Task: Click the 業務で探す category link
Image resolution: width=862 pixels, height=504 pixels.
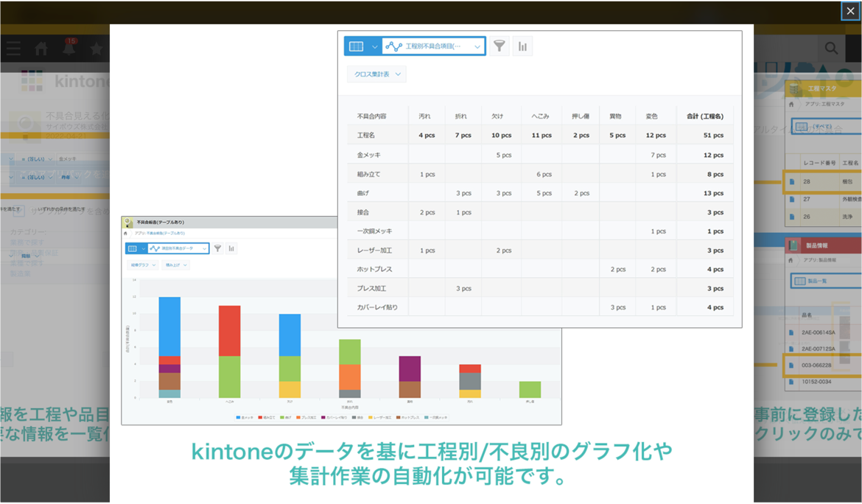Action: (27, 242)
